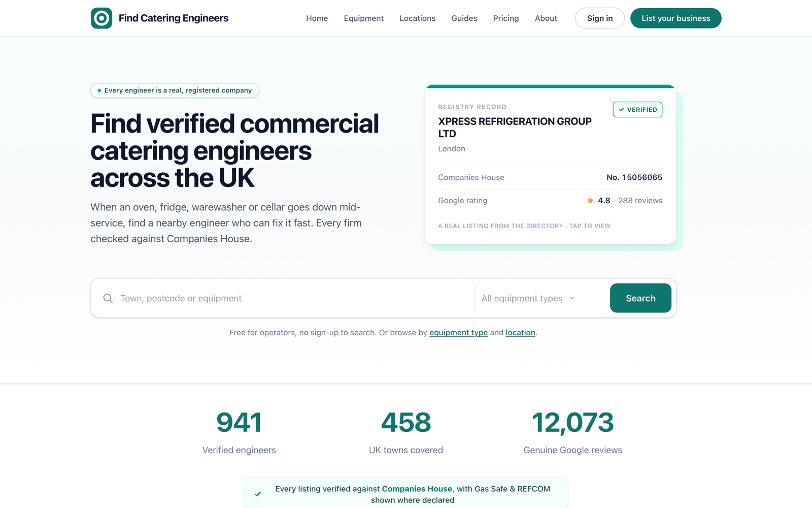812x508 pixels.
Task: Click the checkmark in the Verified badge
Action: (621, 110)
